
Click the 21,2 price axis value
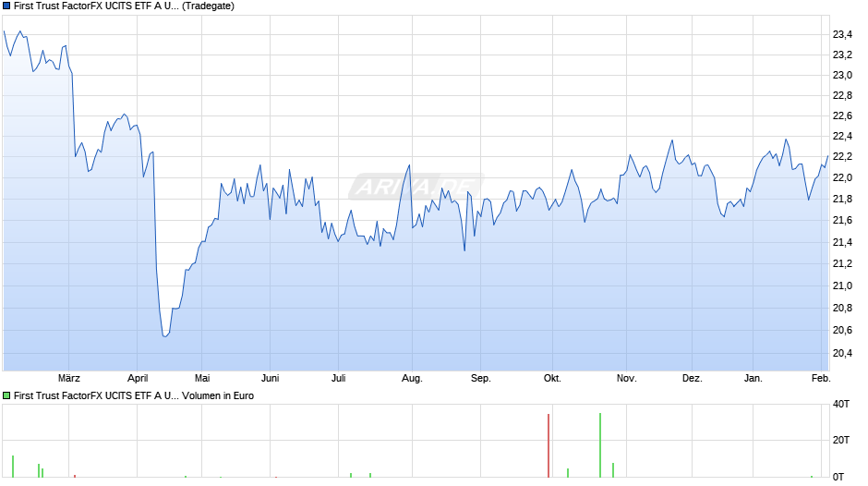coord(842,263)
